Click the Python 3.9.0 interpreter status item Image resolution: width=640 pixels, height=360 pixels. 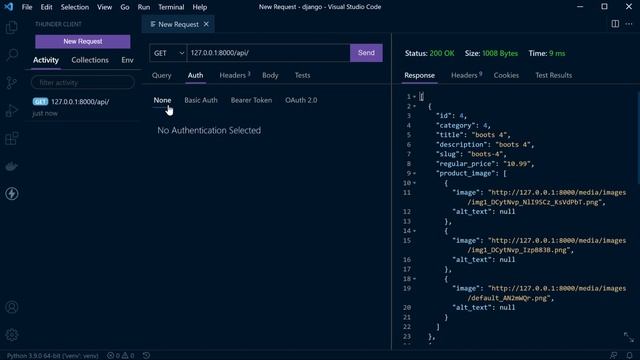53,356
